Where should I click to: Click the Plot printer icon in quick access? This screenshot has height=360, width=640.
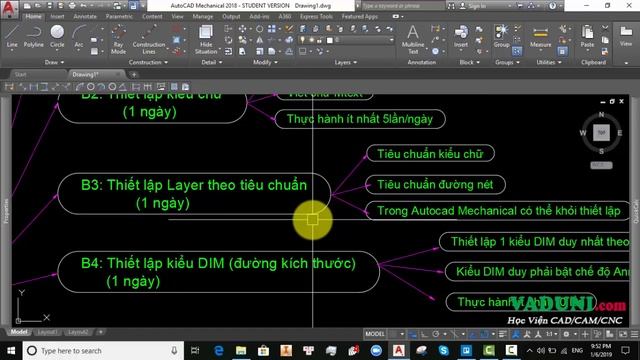[x=72, y=6]
